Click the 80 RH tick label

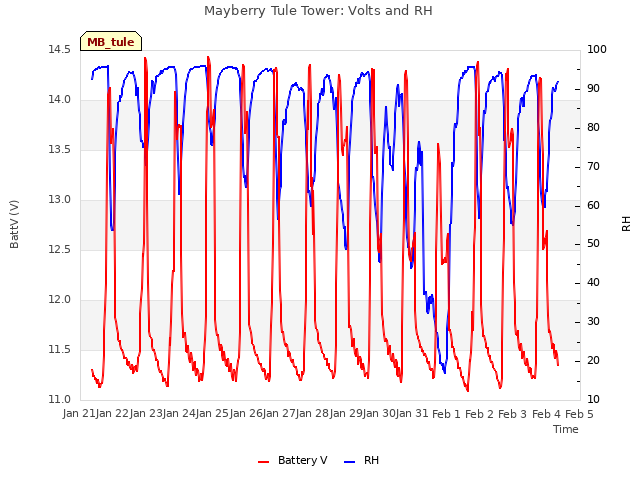[593, 128]
